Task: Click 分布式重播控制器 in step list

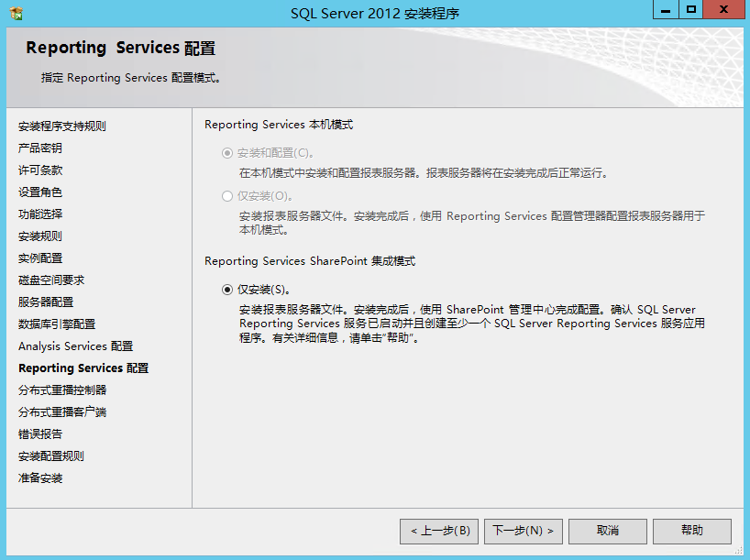Action: 62,390
